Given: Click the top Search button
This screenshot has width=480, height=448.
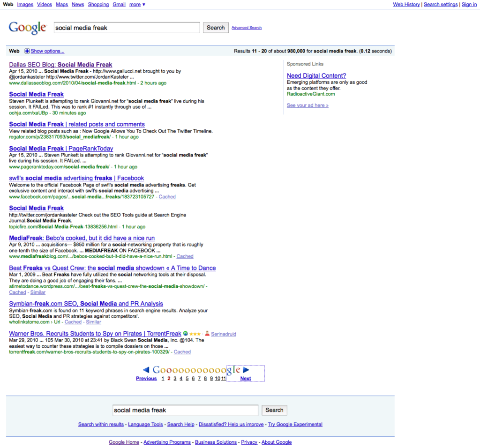Looking at the screenshot, I should click(x=216, y=28).
